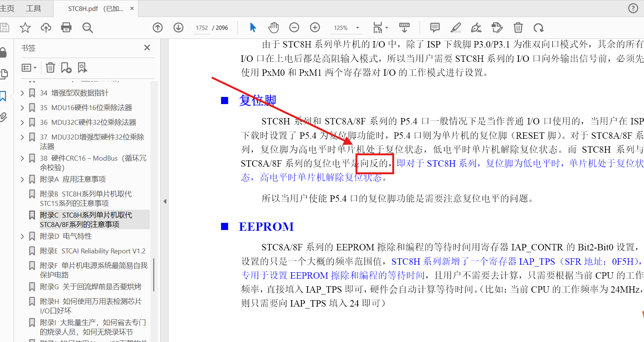Viewport: 644px width, 342px height.
Task: Open bookmark 35 MDU16硬件16位乘除法器
Action: click(86, 108)
